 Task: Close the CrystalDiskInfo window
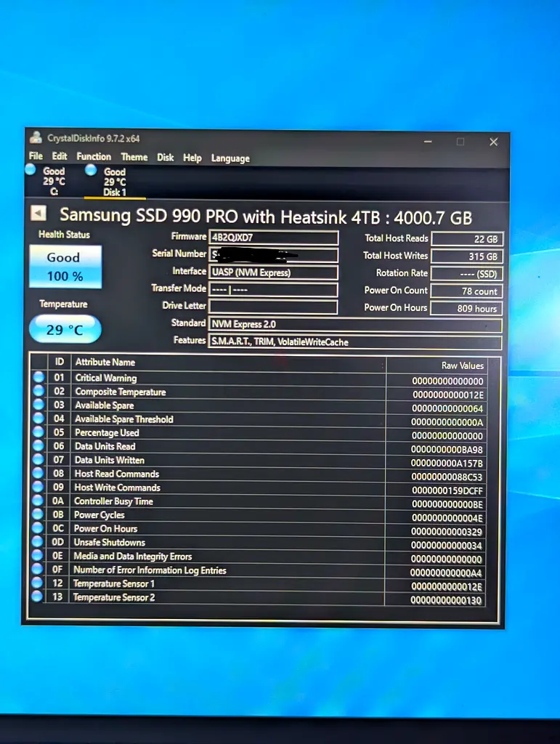494,142
